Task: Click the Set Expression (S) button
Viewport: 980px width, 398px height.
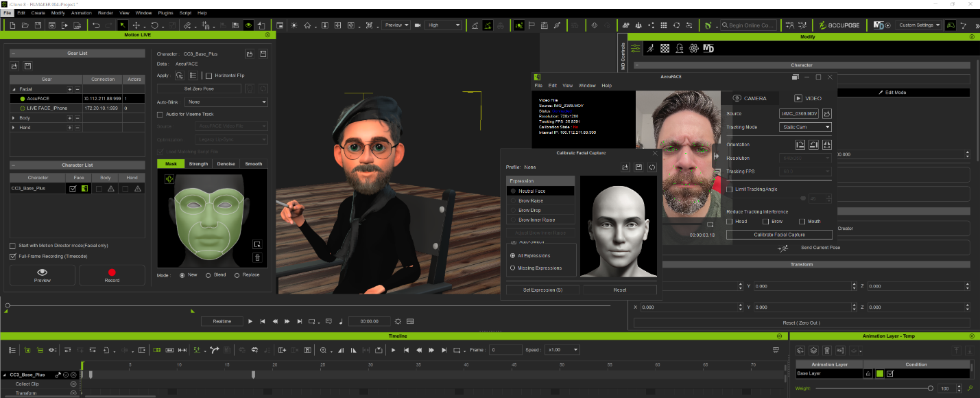Action: tap(542, 290)
